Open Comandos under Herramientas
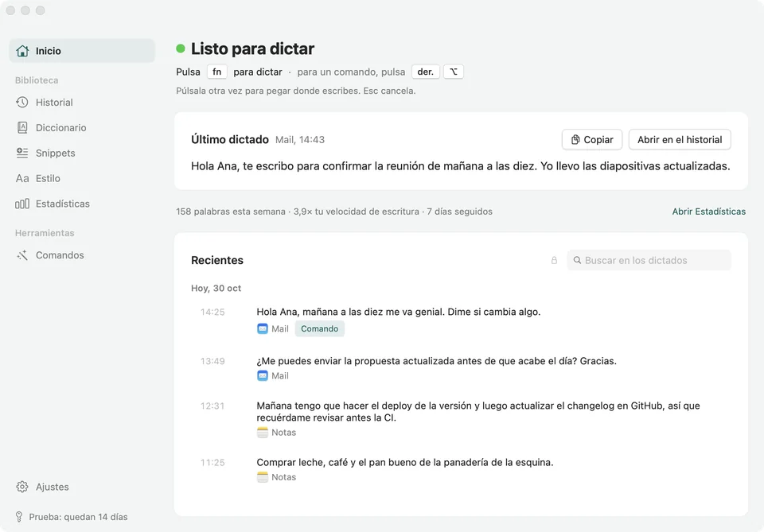The width and height of the screenshot is (764, 532). point(82,255)
